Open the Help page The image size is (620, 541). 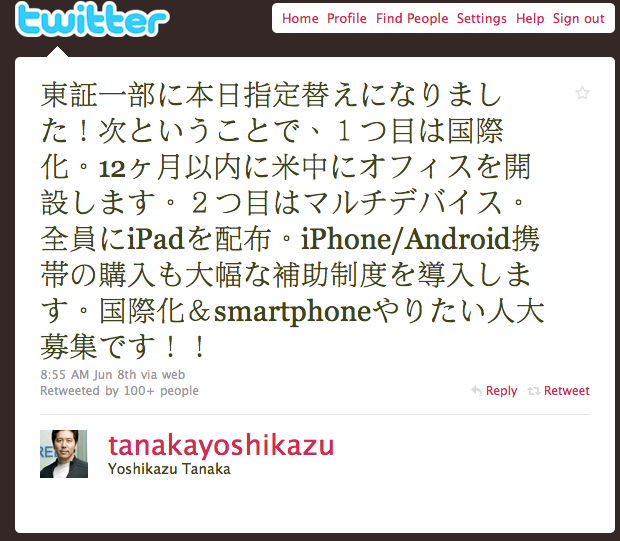[530, 19]
